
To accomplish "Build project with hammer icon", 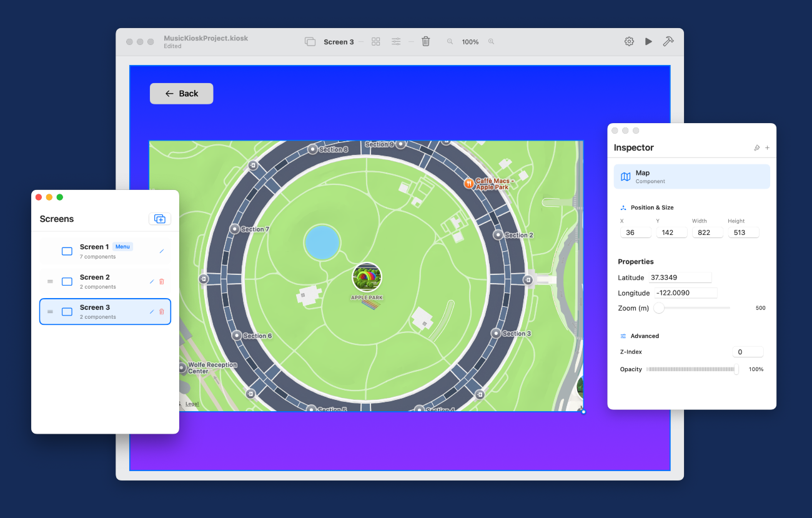I will 668,42.
